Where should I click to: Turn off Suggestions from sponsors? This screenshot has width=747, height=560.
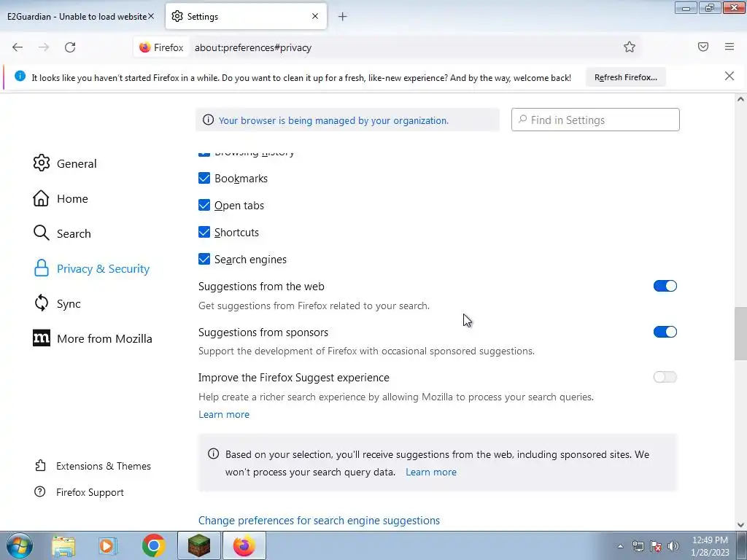pos(665,332)
